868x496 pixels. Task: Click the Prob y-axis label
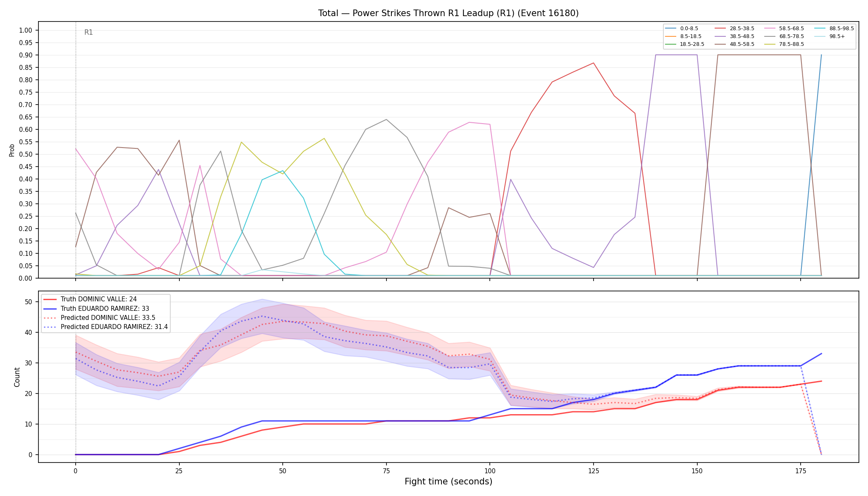pyautogui.click(x=12, y=150)
